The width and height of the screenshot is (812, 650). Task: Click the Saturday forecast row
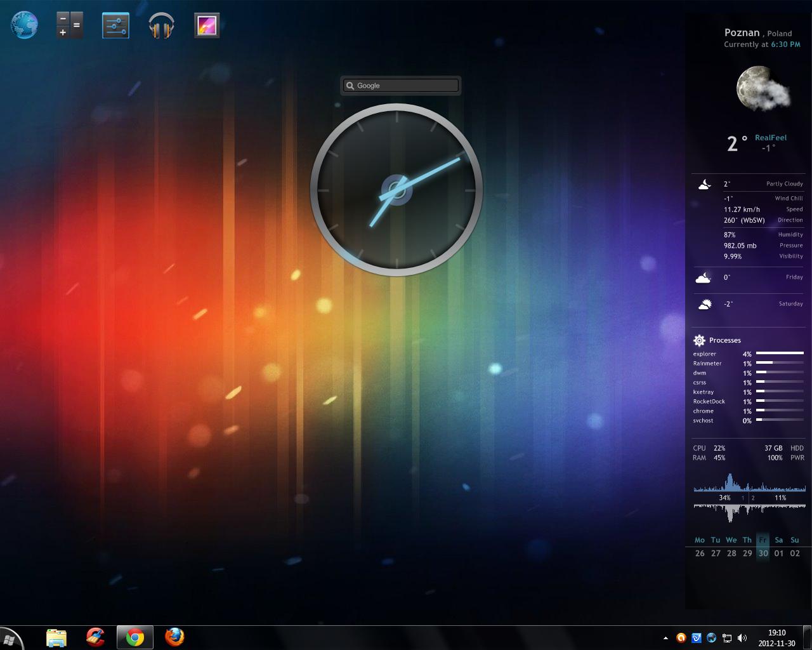click(749, 304)
